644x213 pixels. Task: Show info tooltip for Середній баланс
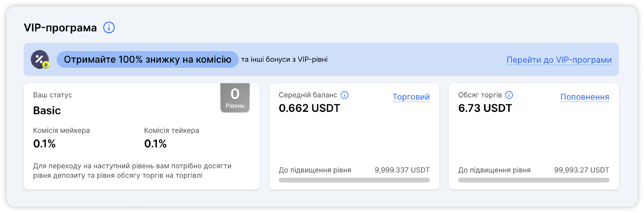[x=345, y=95]
